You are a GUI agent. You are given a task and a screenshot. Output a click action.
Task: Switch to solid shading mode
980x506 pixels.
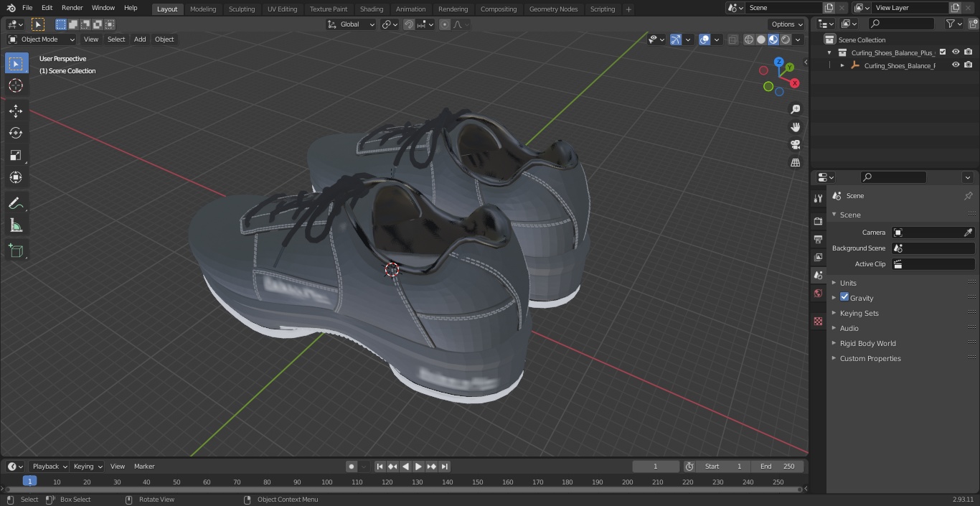click(761, 39)
